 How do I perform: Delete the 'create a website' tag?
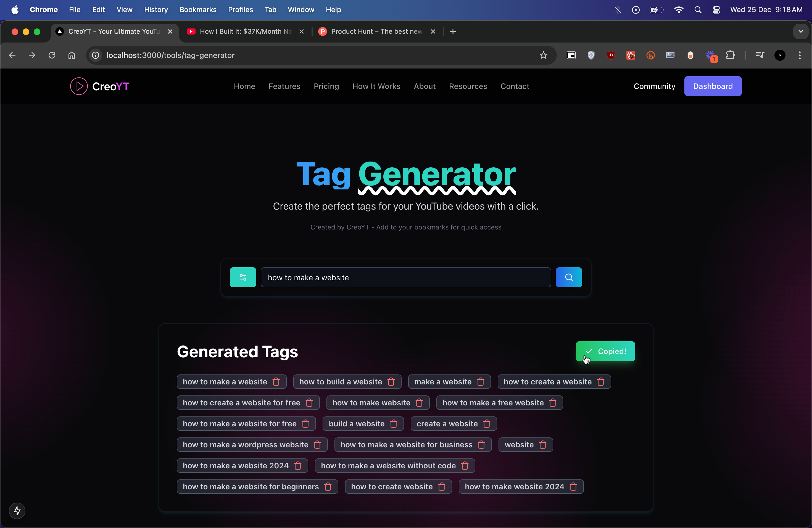(487, 424)
